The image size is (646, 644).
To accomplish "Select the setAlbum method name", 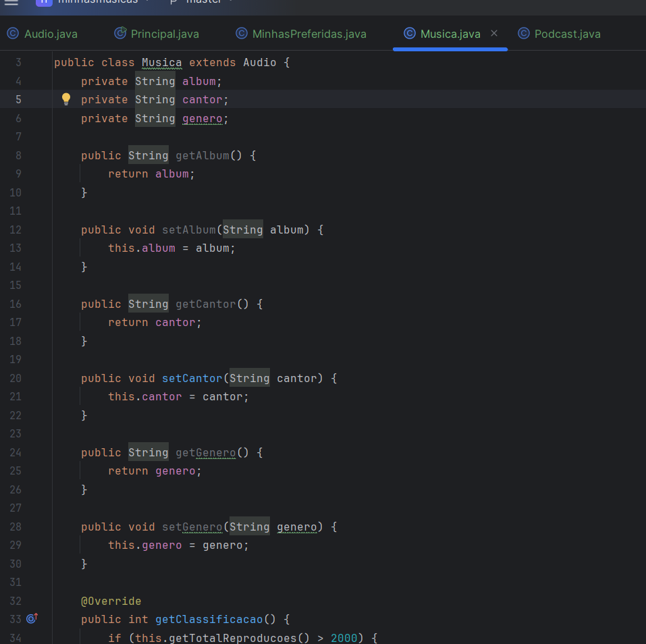I will coord(189,230).
